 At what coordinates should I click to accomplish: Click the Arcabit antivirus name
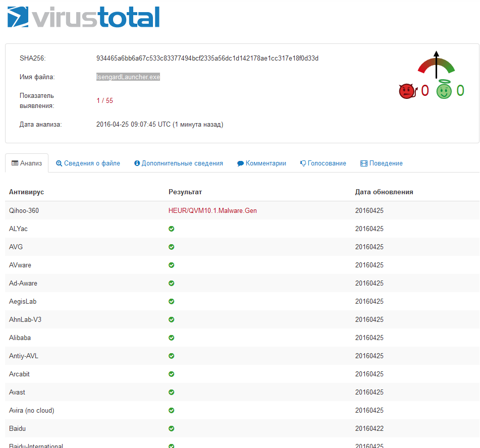coord(19,374)
